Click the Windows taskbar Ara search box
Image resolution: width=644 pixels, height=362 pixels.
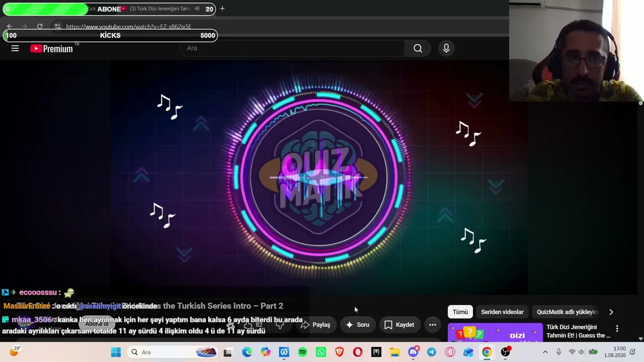pos(174,352)
